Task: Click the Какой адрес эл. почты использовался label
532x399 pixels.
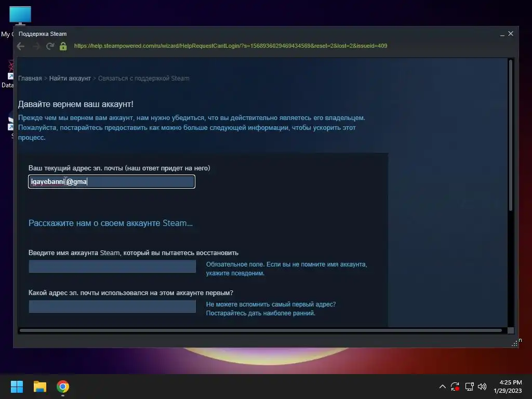Action: pyautogui.click(x=130, y=293)
